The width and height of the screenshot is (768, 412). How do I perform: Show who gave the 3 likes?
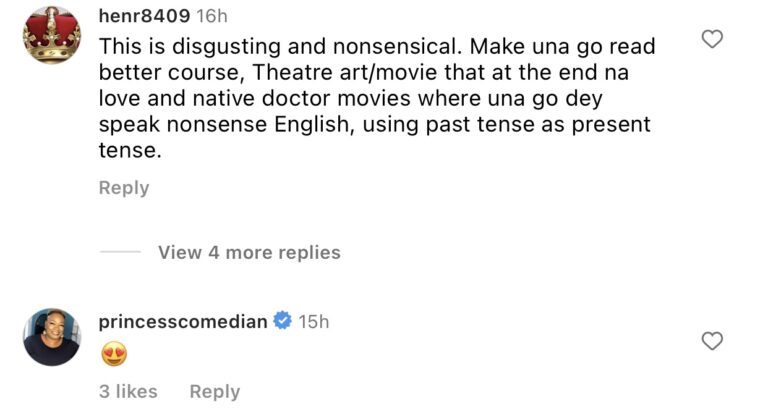(128, 392)
